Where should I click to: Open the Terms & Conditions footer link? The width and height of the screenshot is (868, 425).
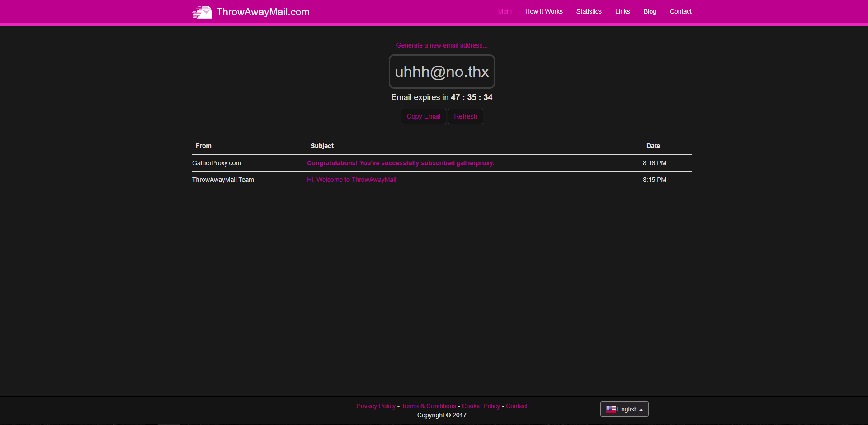click(429, 406)
